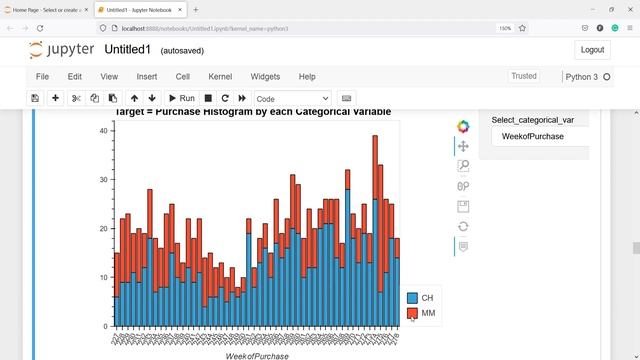Image resolution: width=640 pixels, height=360 pixels.
Task: Switch to the Home Page browser tab
Action: tap(46, 10)
